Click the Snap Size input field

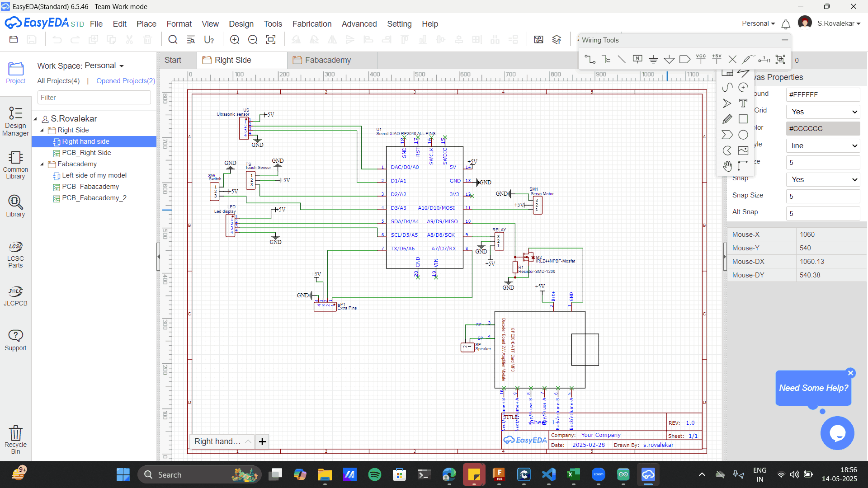[x=823, y=196]
